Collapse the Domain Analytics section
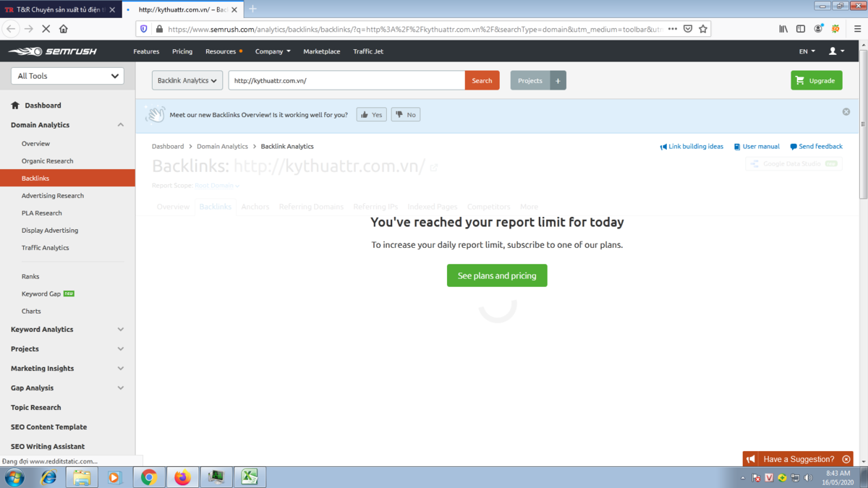The width and height of the screenshot is (868, 488). tap(120, 125)
